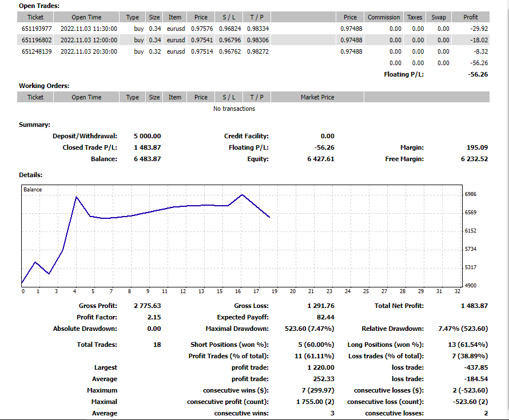Click the Profit column header
This screenshot has height=420, width=509.
pyautogui.click(x=470, y=17)
